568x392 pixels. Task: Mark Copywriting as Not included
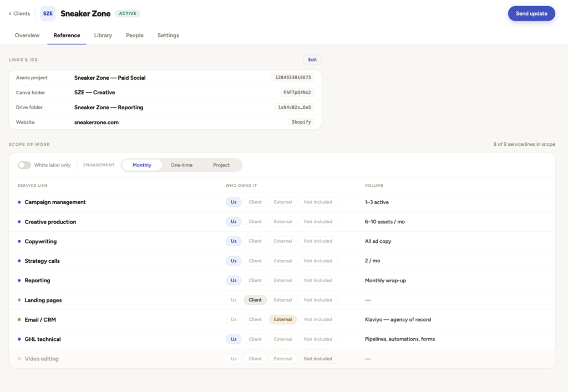tap(318, 241)
